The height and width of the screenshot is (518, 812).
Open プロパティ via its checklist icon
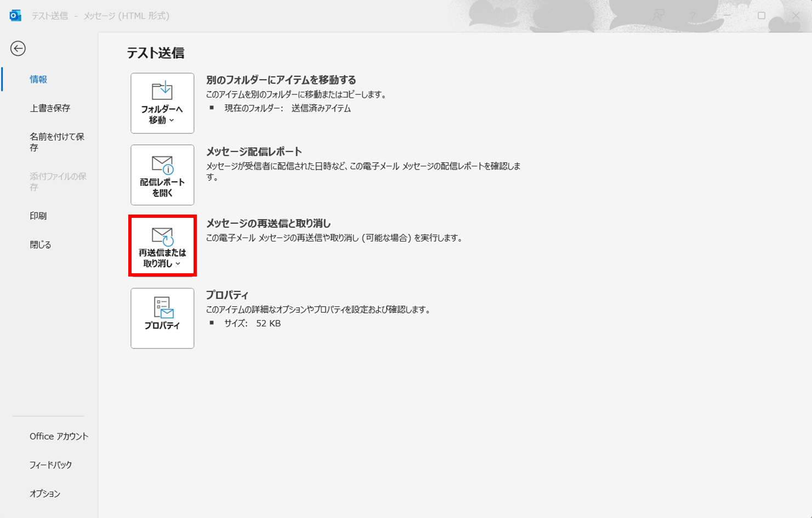pos(163,307)
